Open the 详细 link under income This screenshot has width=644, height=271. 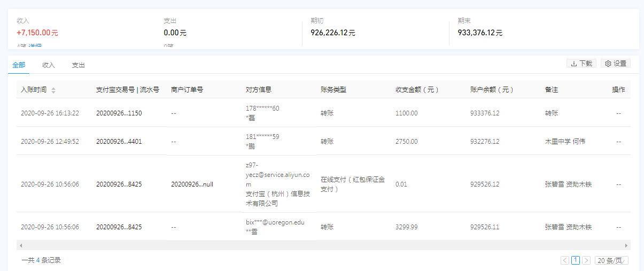pos(36,47)
